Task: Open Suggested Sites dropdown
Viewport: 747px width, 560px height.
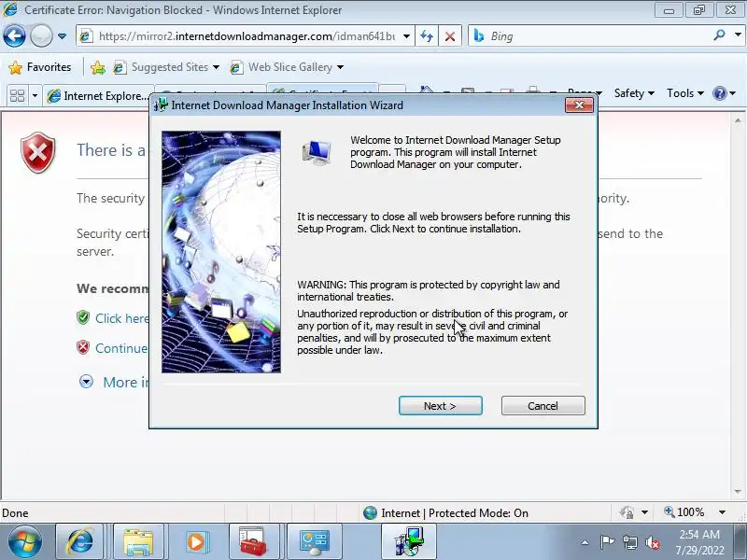Action: (x=166, y=67)
